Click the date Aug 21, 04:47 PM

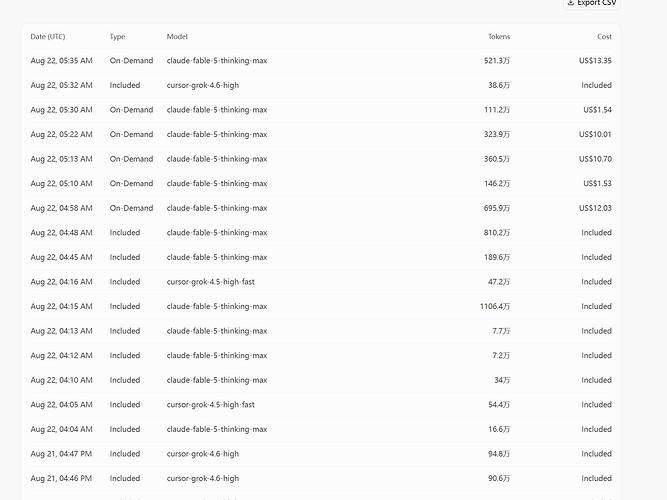pyautogui.click(x=61, y=454)
